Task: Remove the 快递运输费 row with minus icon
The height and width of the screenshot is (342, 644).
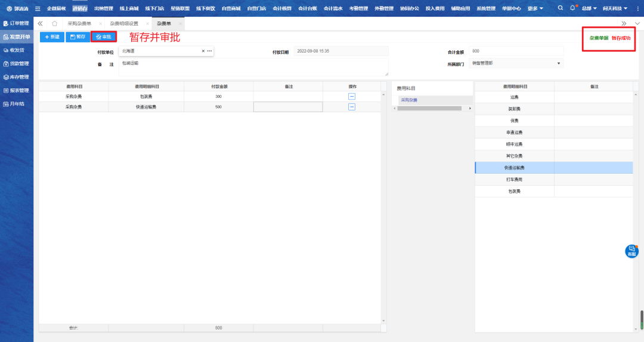Action: pyautogui.click(x=352, y=107)
